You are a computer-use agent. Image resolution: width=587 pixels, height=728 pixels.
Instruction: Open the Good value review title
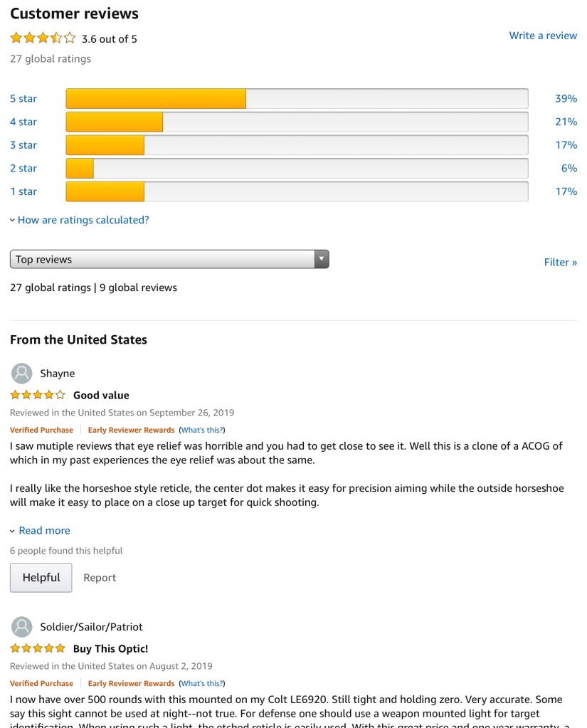[101, 395]
